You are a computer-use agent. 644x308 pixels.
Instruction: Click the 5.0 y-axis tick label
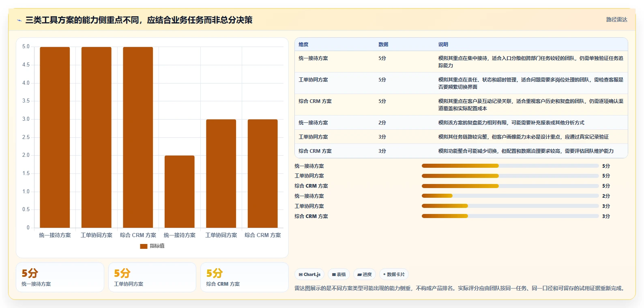coord(26,47)
